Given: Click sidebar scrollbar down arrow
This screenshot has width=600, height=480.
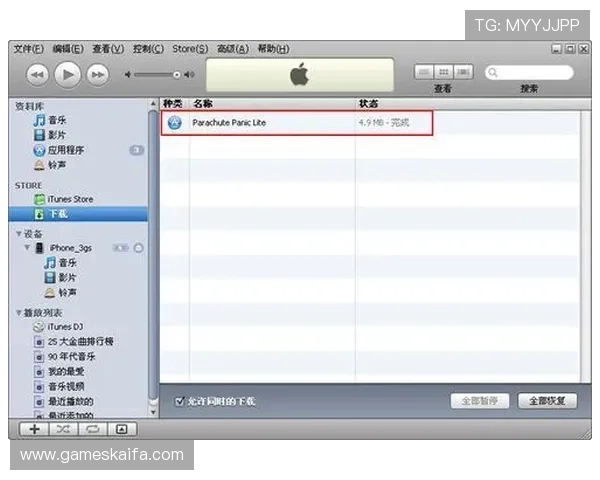Looking at the screenshot, I should [153, 412].
